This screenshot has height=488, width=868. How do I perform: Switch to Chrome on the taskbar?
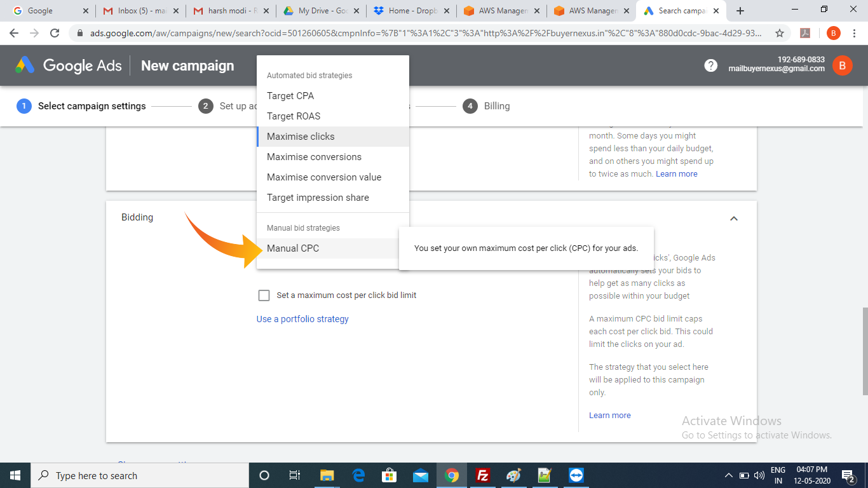click(x=452, y=475)
